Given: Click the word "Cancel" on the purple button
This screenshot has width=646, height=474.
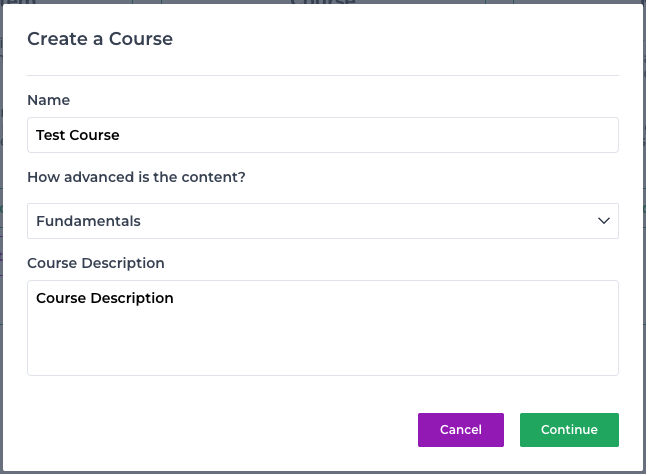Looking at the screenshot, I should (x=461, y=430).
